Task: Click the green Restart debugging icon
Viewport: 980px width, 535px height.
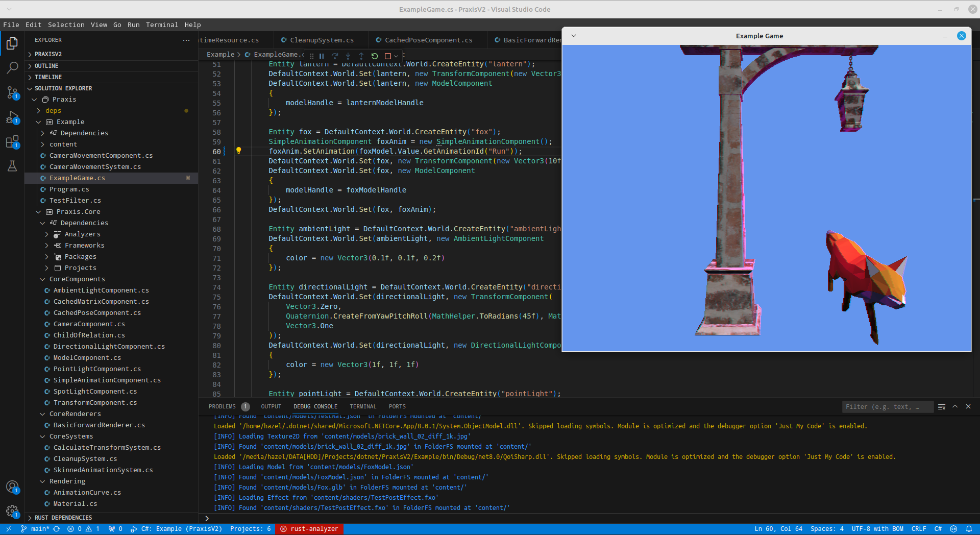Action: coord(375,56)
